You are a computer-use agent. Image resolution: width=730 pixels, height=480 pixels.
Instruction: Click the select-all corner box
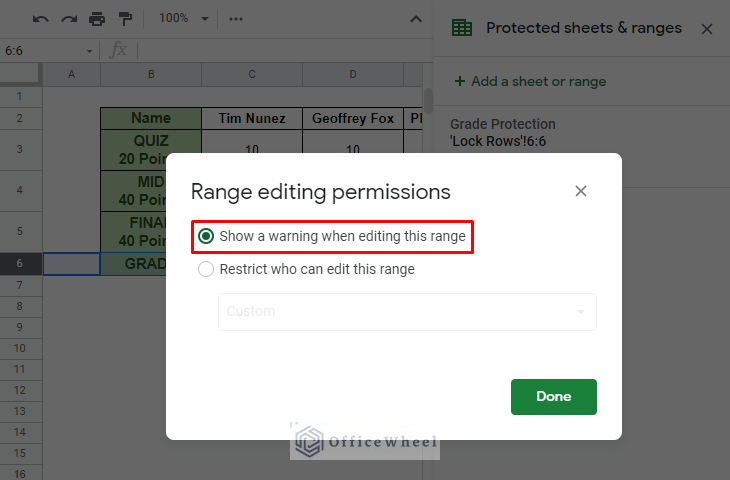coord(19,74)
